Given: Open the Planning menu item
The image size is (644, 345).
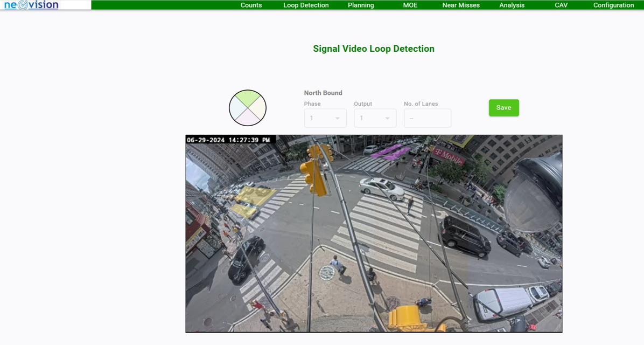Looking at the screenshot, I should (x=361, y=5).
